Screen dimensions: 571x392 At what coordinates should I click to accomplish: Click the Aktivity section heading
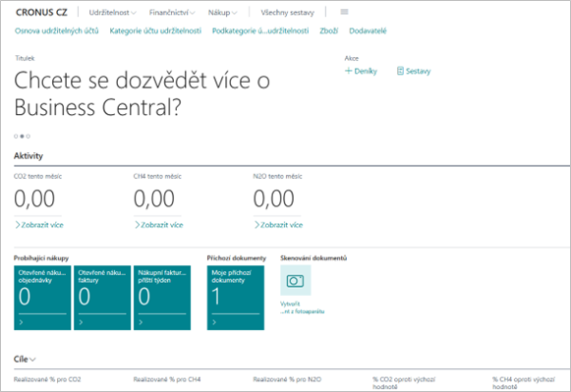(x=29, y=156)
